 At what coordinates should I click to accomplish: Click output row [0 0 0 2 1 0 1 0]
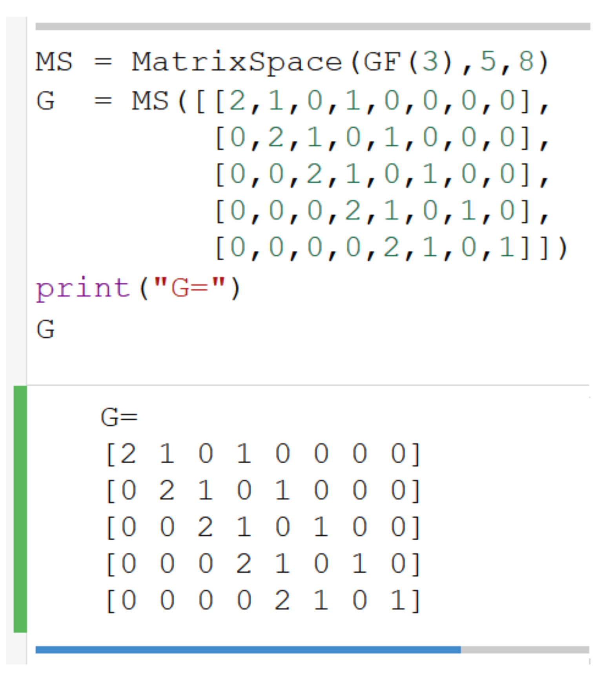(263, 564)
